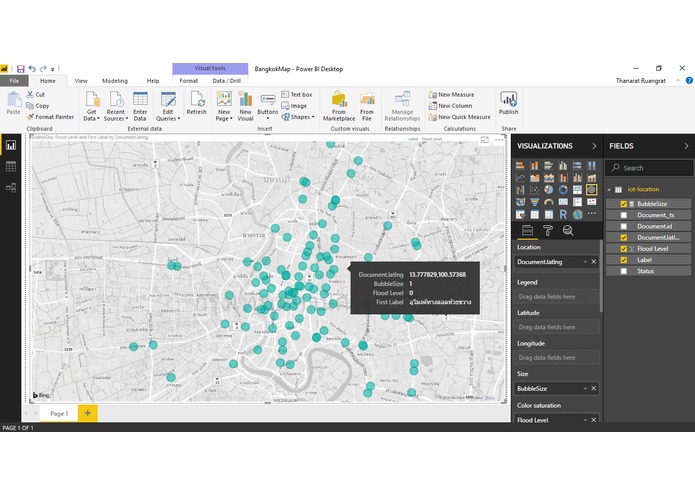Click Format Painter

tap(50, 117)
